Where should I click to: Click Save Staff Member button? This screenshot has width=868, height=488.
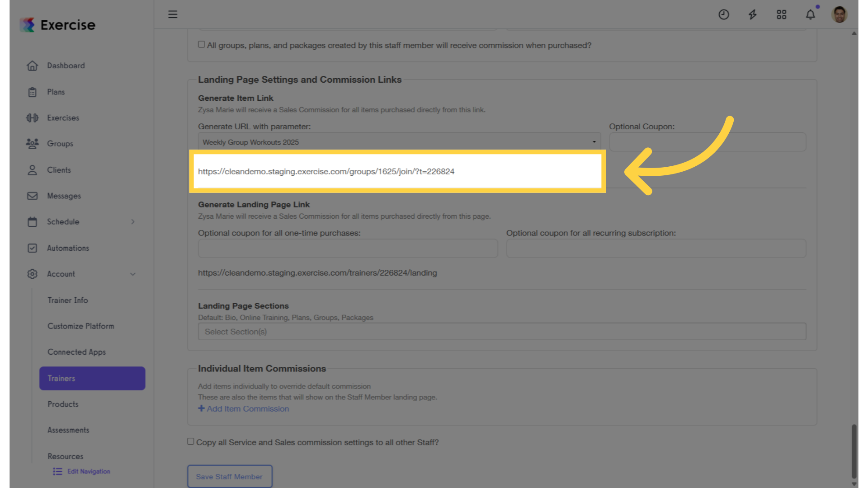[230, 476]
